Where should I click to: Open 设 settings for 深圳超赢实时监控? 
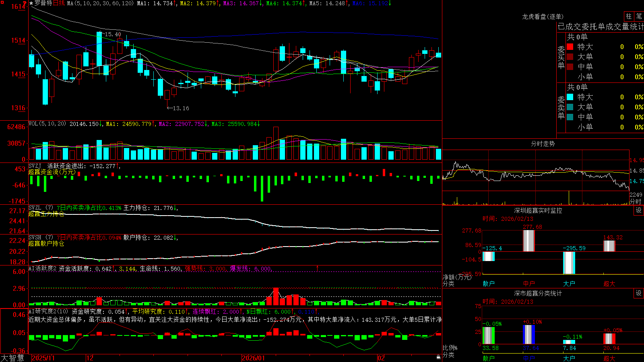[x=639, y=210]
